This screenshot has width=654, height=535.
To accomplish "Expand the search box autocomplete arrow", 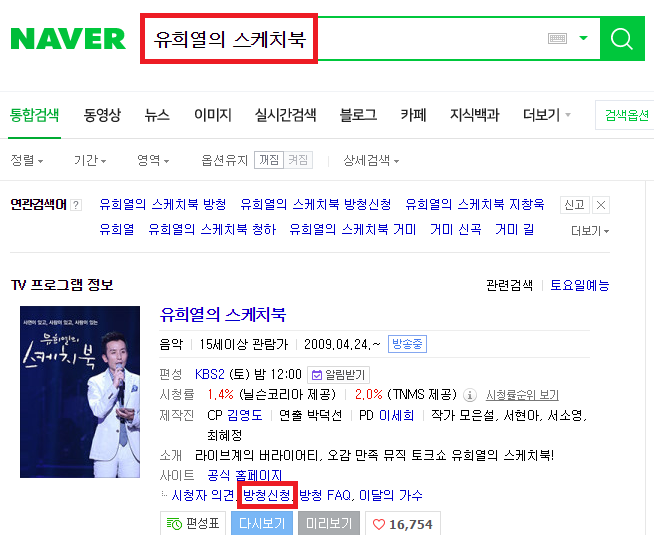I will click(x=584, y=38).
